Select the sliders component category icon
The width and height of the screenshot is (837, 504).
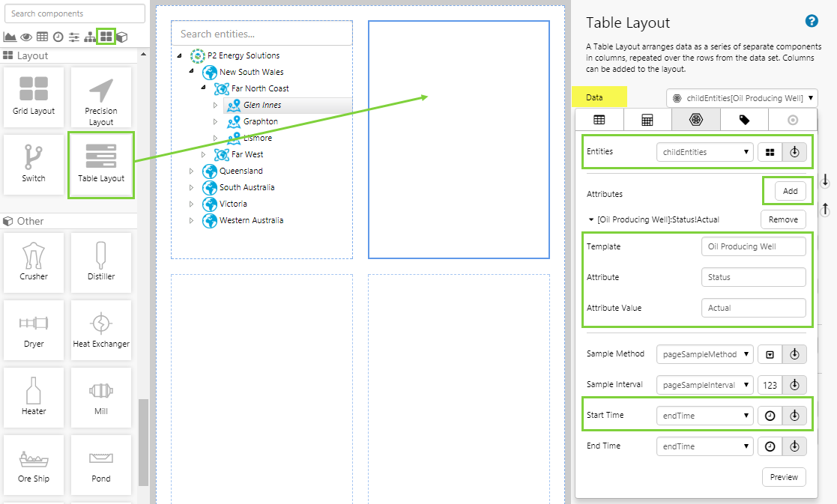click(x=74, y=37)
